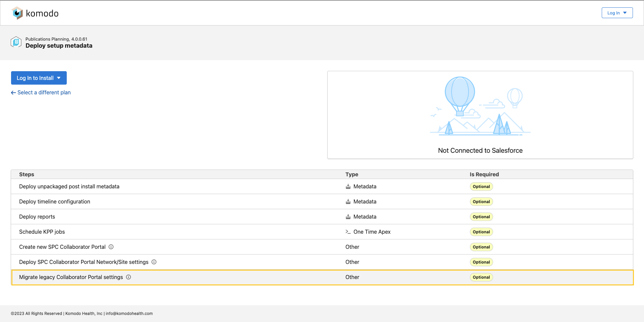Click Other type for Migrate legacy Collaborator Portal settings
Viewport: 644px width, 322px height.
[x=352, y=277]
